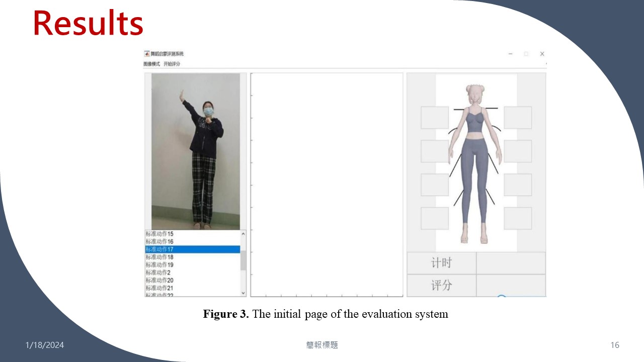
Task: Click the 计时 timer button
Action: click(x=441, y=263)
